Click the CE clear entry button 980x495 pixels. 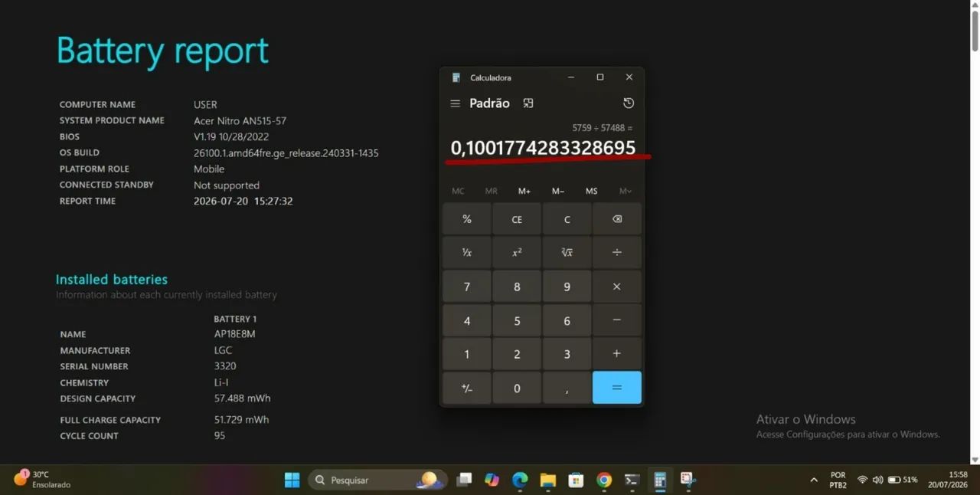(x=517, y=219)
